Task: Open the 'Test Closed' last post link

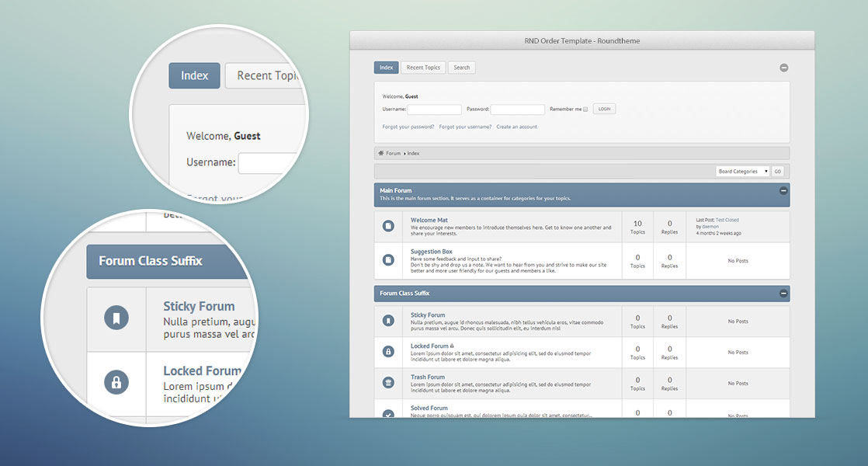Action: (x=727, y=220)
